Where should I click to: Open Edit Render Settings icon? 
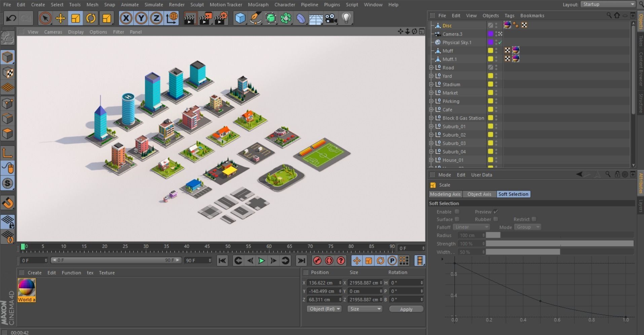pyautogui.click(x=221, y=18)
